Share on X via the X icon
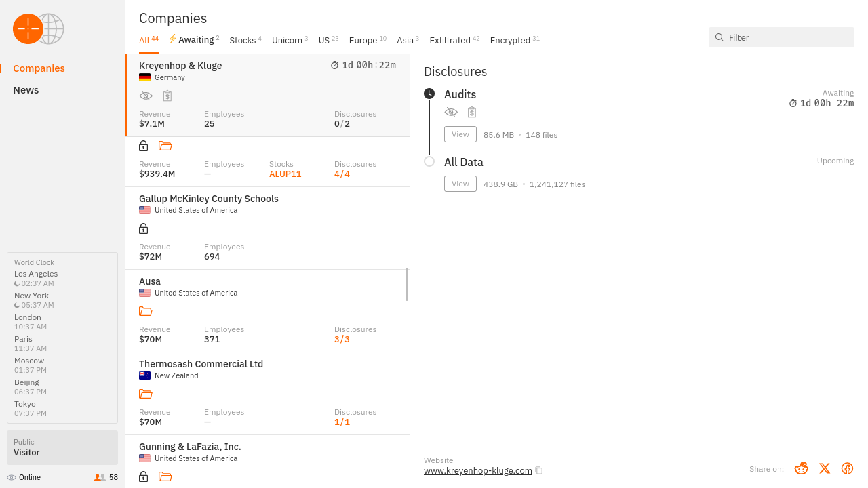868x488 pixels. coord(824,468)
